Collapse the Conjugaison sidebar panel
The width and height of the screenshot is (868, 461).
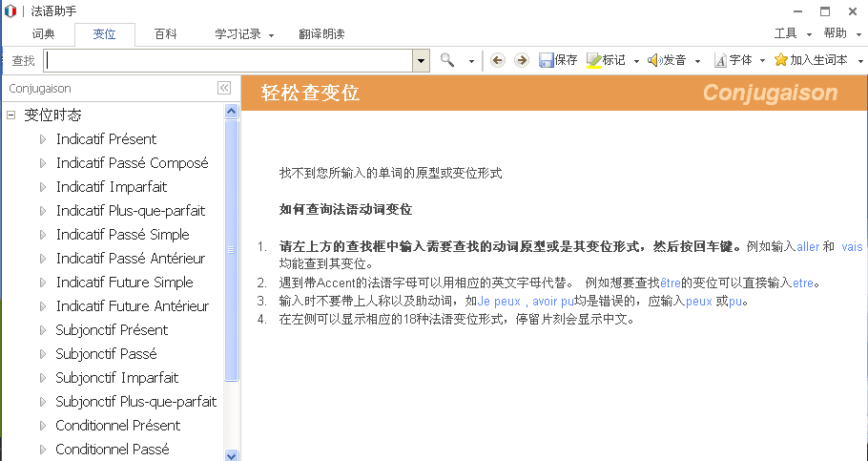[x=224, y=88]
